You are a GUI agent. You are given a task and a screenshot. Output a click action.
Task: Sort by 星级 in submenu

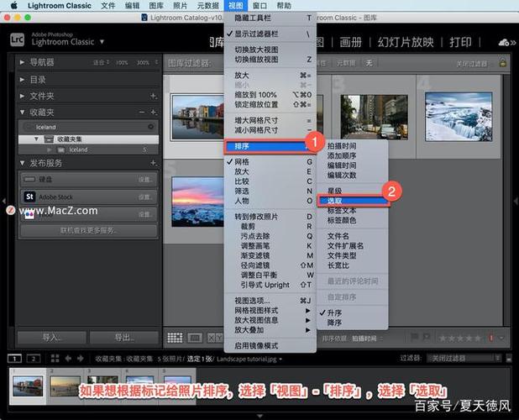pyautogui.click(x=352, y=191)
